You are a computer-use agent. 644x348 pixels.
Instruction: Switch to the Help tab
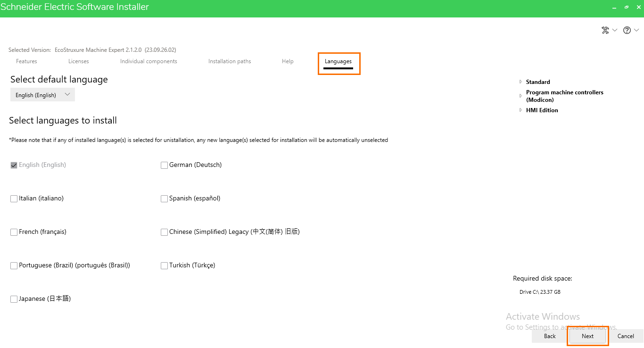click(x=288, y=61)
